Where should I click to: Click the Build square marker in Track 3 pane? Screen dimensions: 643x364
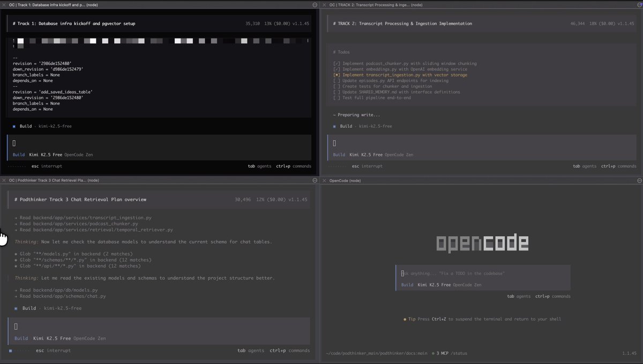16,308
